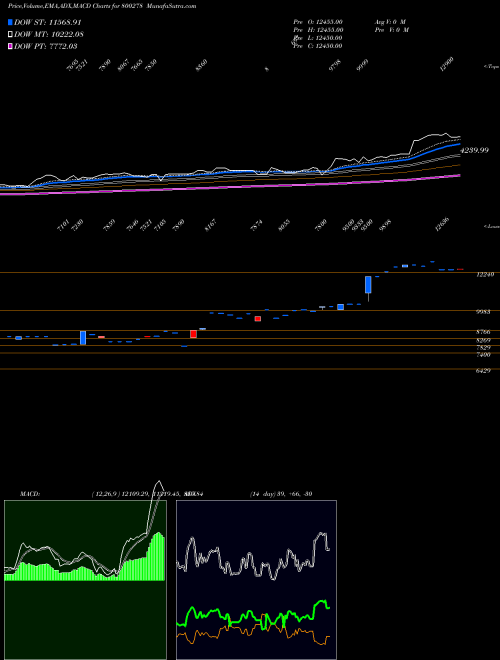Click the 'L: 12430.00' value
This screenshot has width=500, height=660.
tap(323, 38)
